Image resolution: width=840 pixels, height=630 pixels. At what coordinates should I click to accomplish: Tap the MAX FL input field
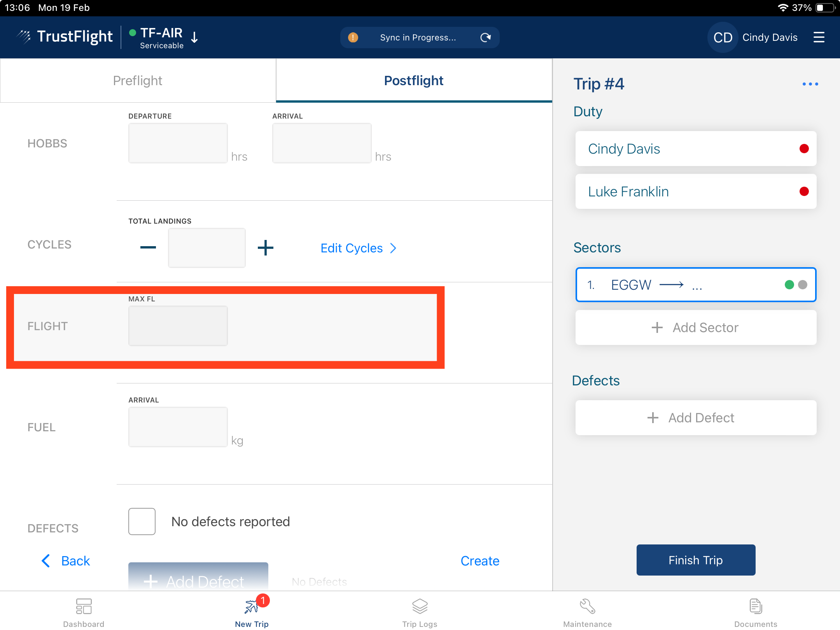178,326
